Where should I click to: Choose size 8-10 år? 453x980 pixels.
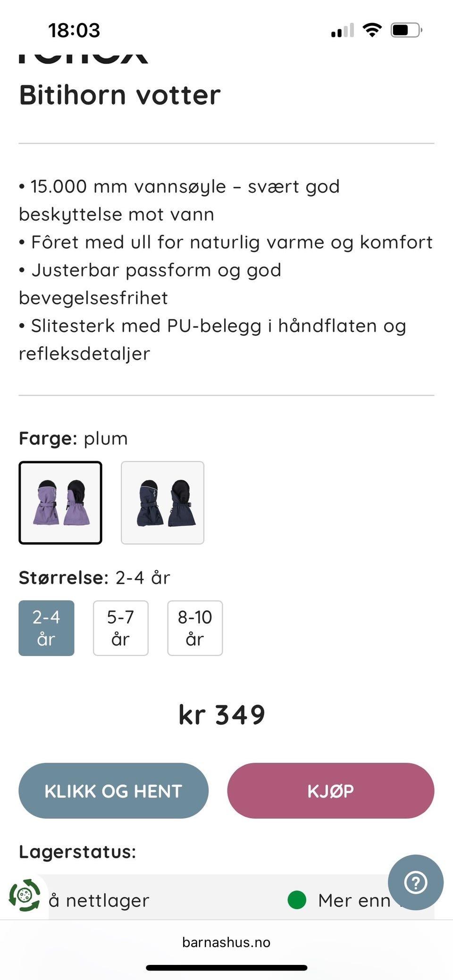tap(195, 628)
